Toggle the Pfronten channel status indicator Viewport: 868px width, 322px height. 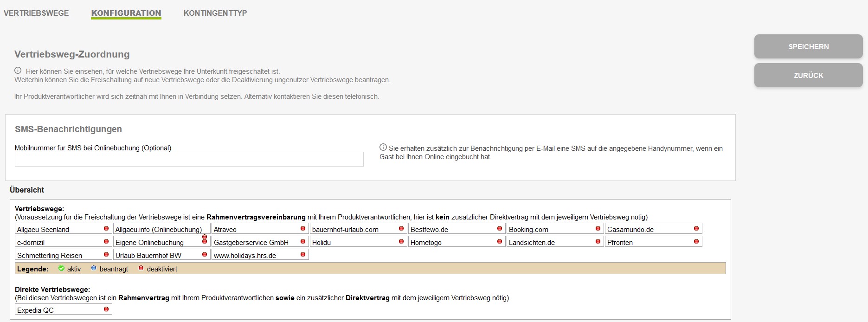(696, 242)
